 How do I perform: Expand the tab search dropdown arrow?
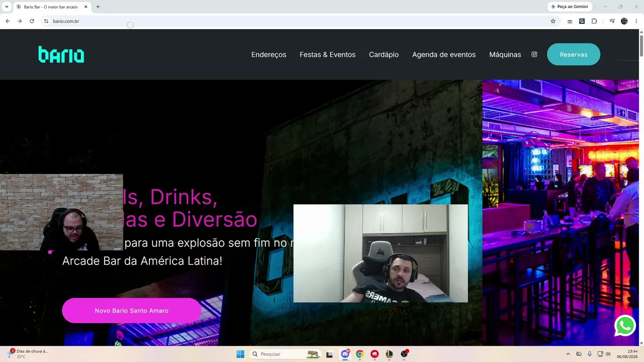7,7
